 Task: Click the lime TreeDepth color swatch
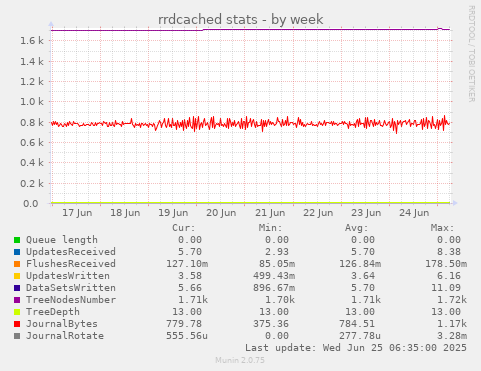click(x=17, y=312)
